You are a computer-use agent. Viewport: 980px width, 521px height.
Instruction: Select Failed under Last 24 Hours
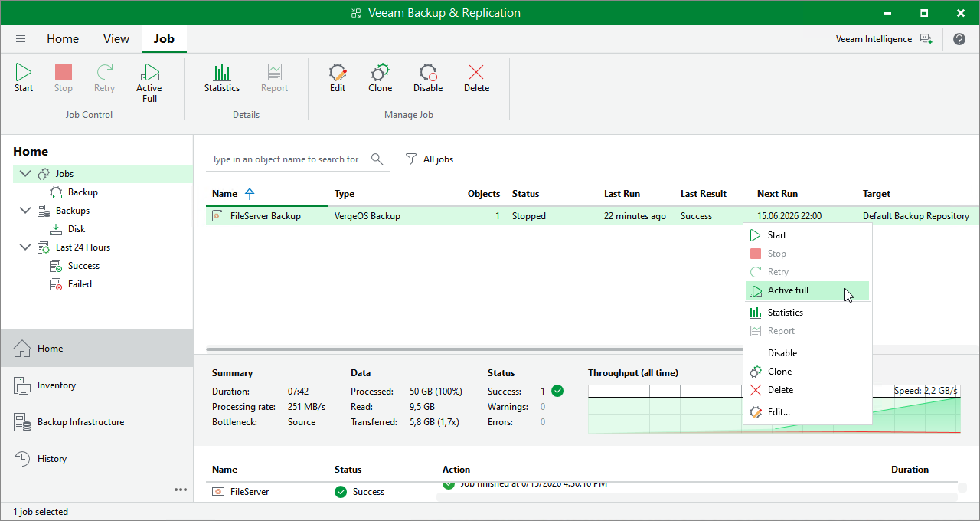80,284
